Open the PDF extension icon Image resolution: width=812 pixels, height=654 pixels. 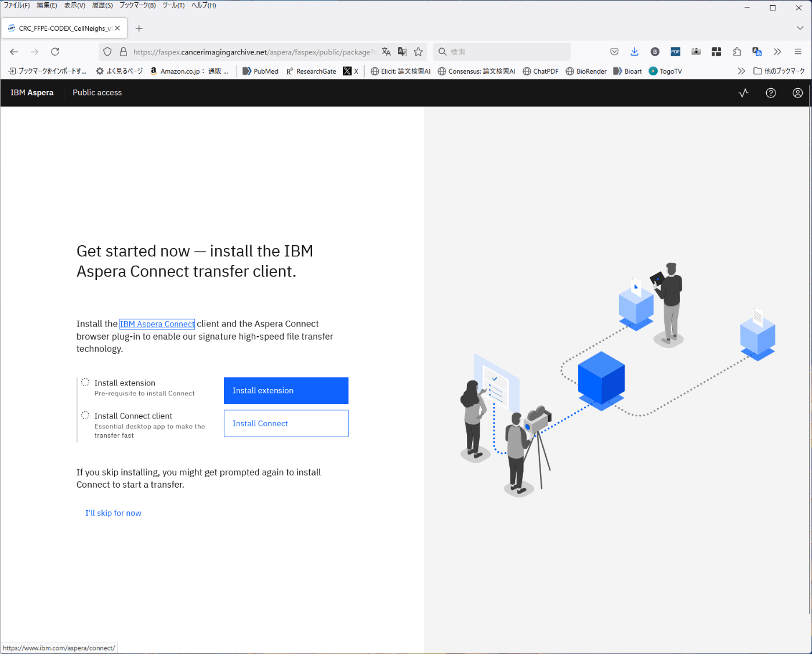(x=676, y=52)
